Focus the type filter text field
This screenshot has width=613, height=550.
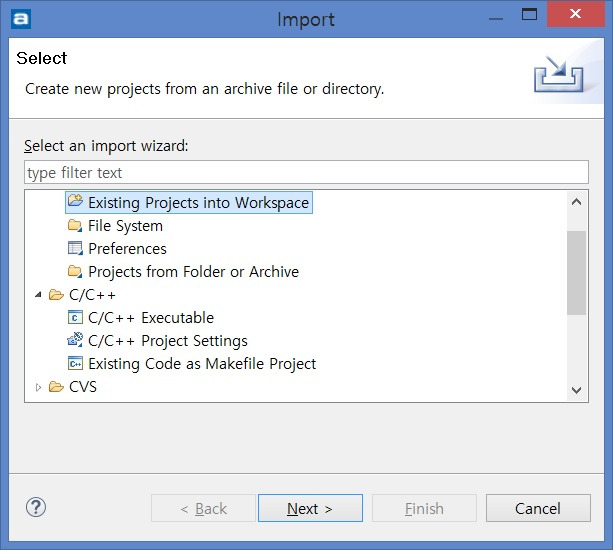[x=306, y=172]
